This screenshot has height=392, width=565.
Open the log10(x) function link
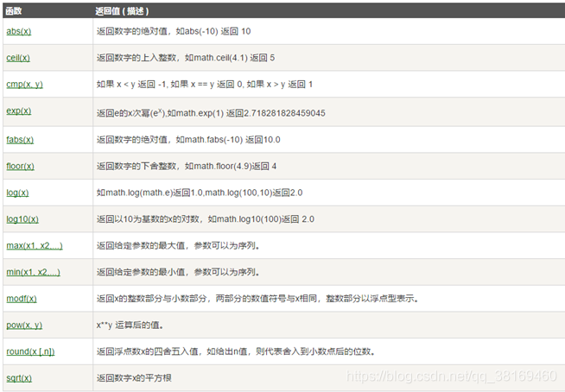(x=22, y=219)
